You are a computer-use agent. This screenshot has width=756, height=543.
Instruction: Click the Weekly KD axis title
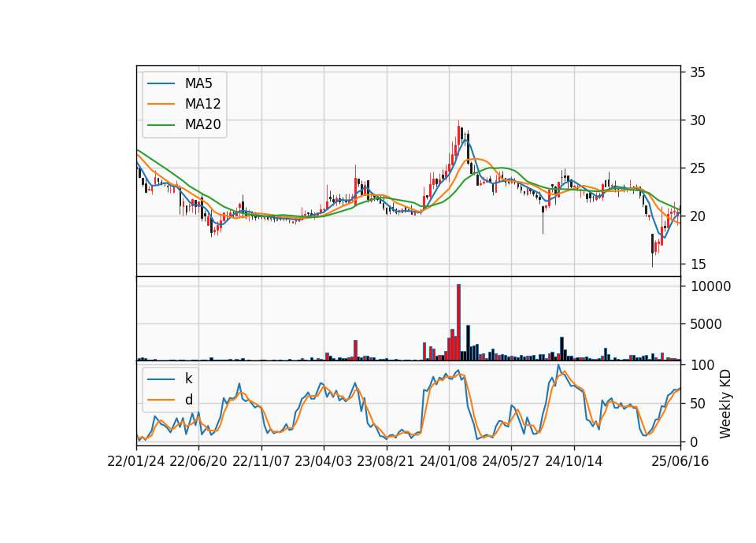click(x=724, y=404)
